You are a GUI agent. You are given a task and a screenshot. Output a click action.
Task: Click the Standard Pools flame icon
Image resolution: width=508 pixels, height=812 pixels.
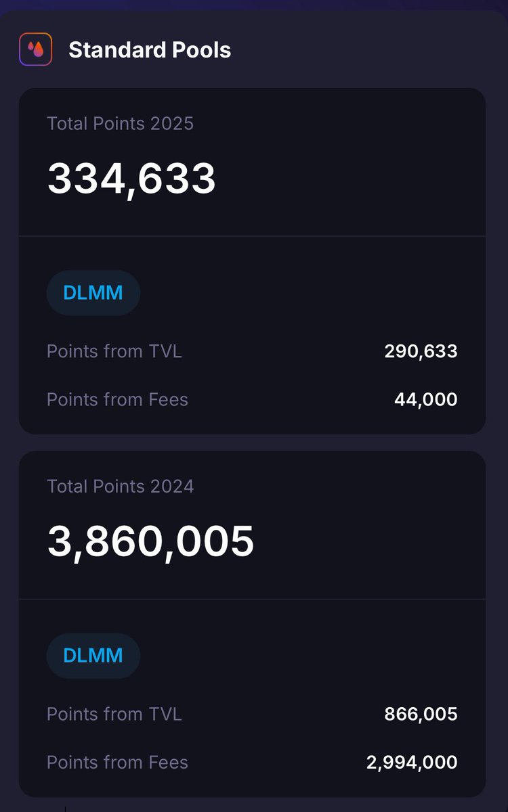pos(36,49)
